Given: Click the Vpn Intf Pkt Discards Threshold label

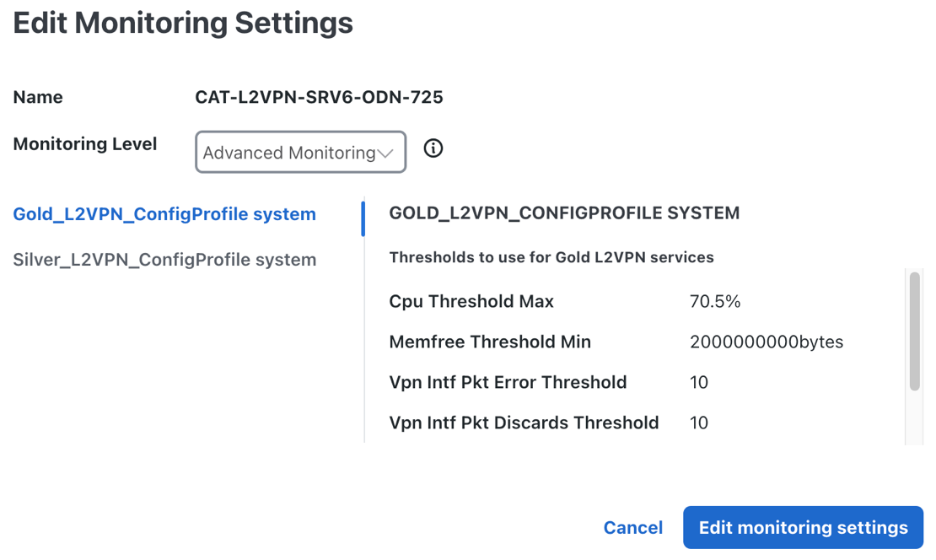Looking at the screenshot, I should (x=524, y=423).
